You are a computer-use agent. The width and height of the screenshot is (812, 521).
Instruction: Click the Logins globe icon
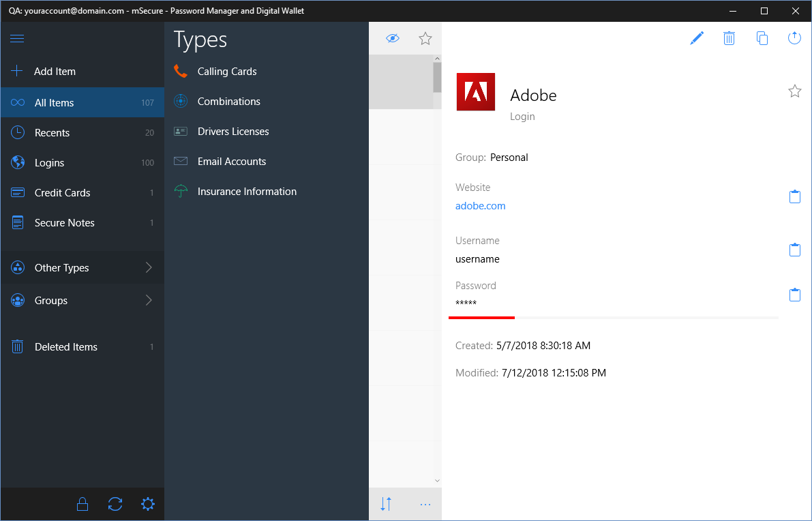(x=18, y=162)
